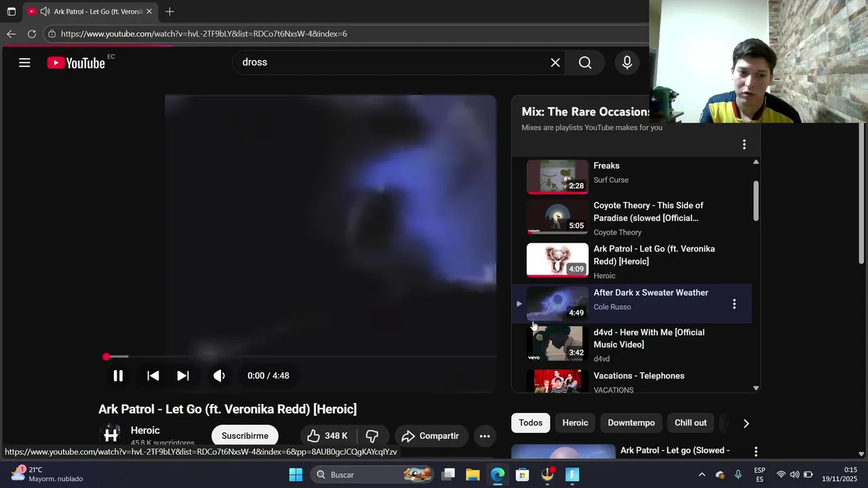This screenshot has height=488, width=868.
Task: Select the Chill out filter chip
Action: [x=690, y=423]
